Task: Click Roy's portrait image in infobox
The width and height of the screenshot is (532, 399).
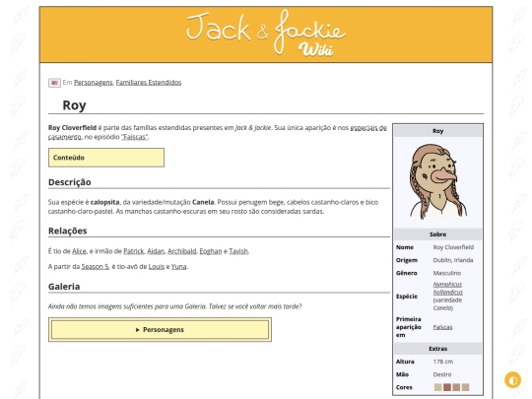Action: pyautogui.click(x=437, y=182)
